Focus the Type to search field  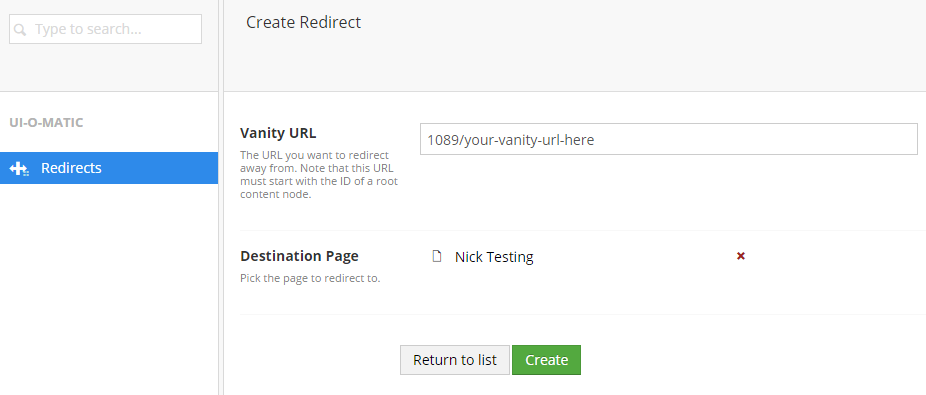coord(105,29)
